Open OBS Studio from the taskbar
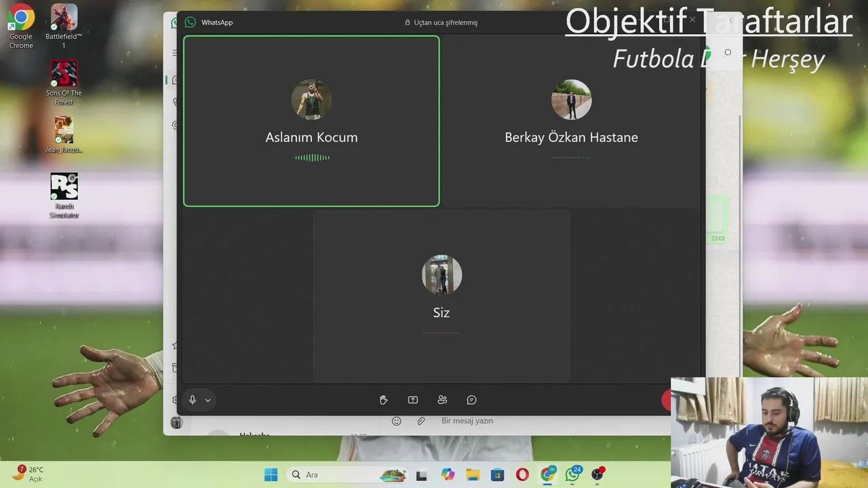 click(x=597, y=474)
